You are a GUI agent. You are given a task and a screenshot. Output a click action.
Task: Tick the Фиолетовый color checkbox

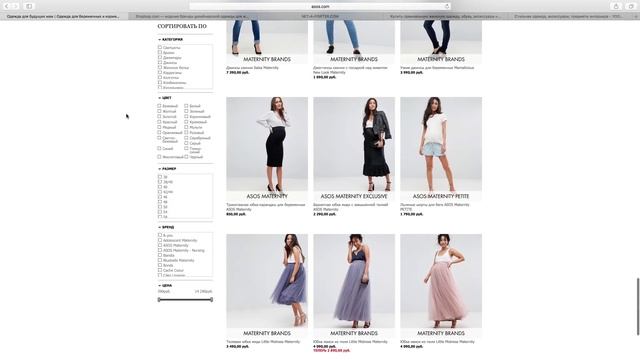click(x=160, y=157)
